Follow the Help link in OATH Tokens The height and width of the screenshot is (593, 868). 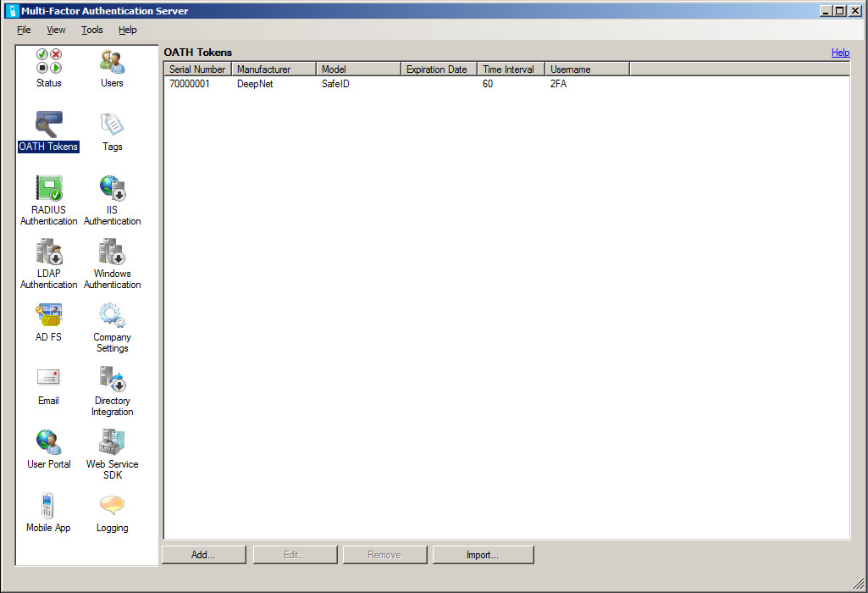point(840,53)
